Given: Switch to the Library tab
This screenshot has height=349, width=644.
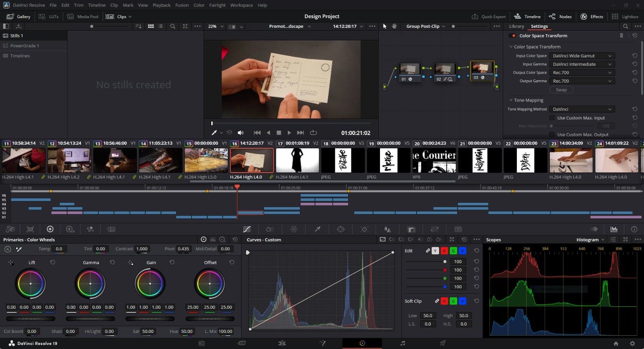Looking at the screenshot, I should (516, 26).
